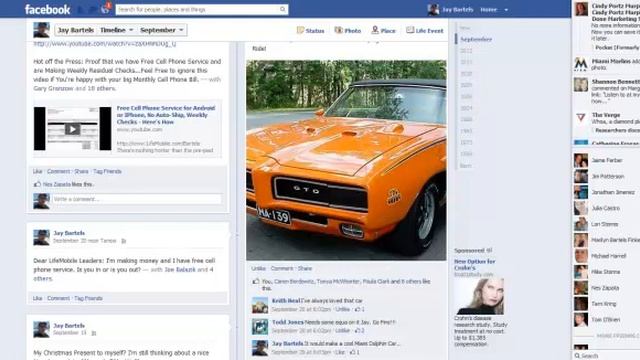Viewport: 640px width, 360px height.
Task: Play the Free Cell Phone Service video thumbnail
Action: 73,129
